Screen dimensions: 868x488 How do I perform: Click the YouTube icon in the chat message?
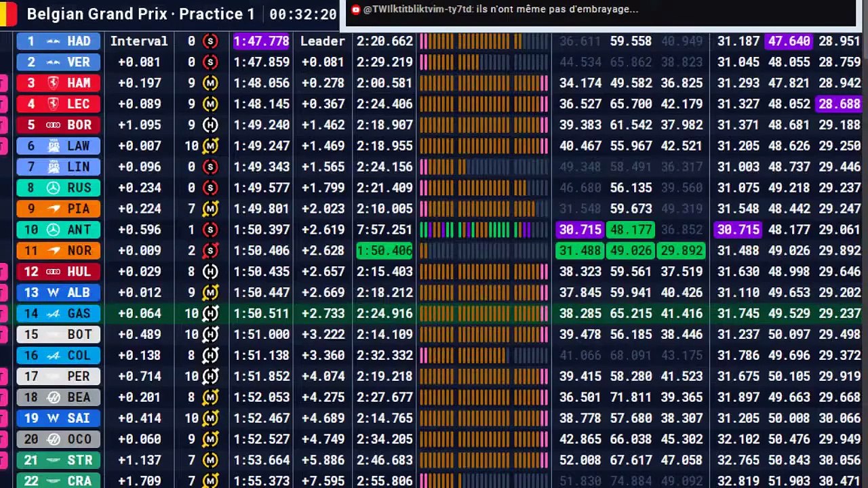pos(356,9)
